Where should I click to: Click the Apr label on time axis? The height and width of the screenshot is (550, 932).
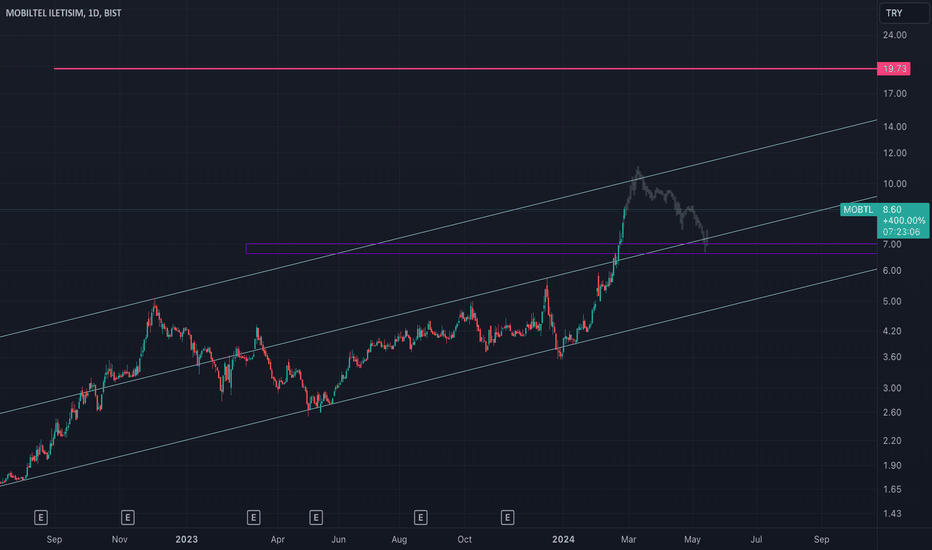point(278,539)
